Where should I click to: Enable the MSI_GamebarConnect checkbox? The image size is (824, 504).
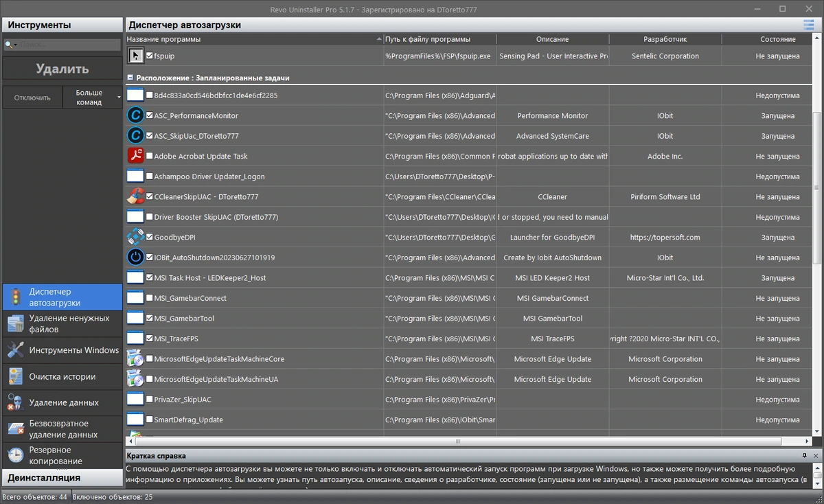point(150,298)
